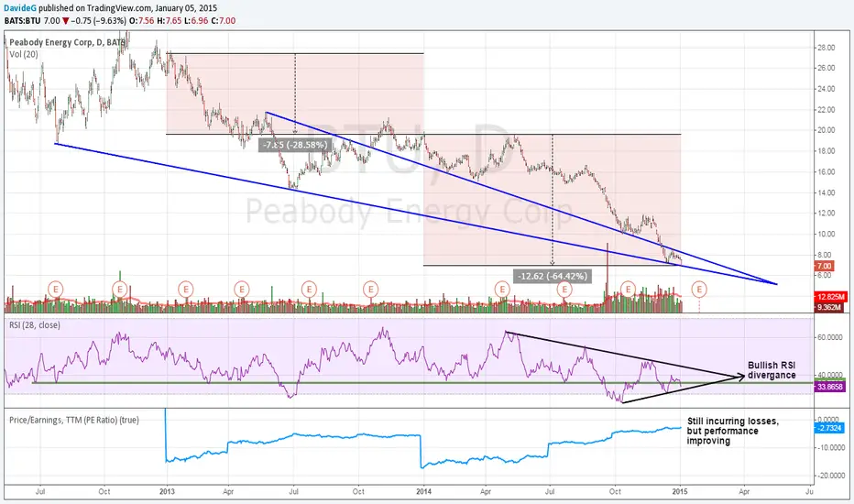Select the Price/Earnings TTM indicator label
Viewport: 854px width, 504px height.
pyautogui.click(x=73, y=420)
